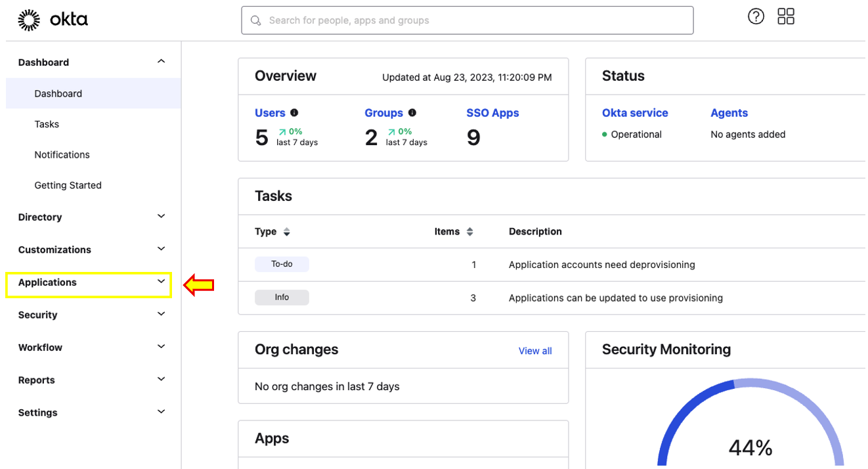Click the Settings menu label

37,413
